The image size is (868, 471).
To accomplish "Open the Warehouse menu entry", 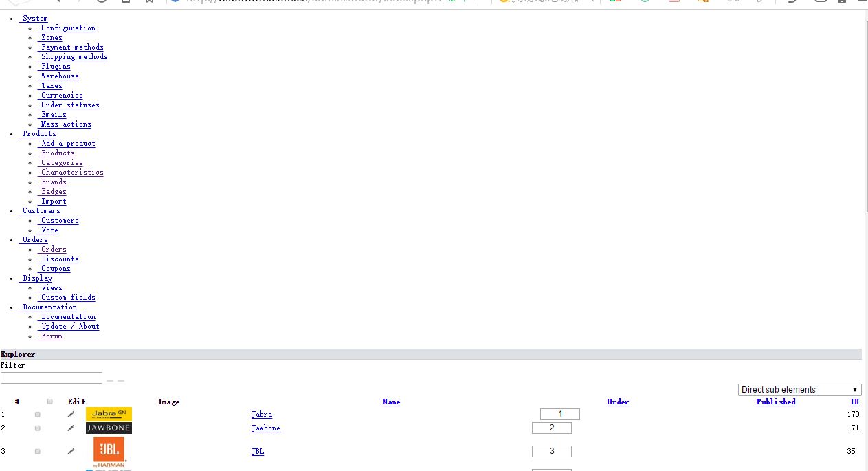I will (58, 76).
